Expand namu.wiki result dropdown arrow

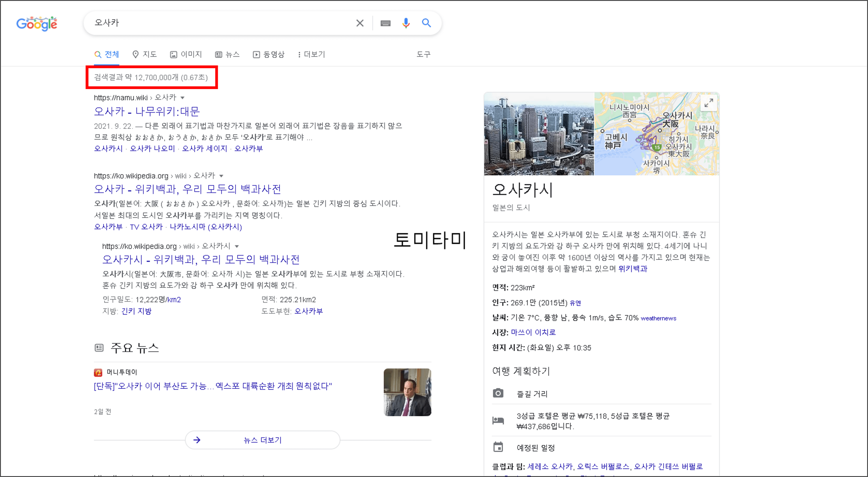coord(183,98)
